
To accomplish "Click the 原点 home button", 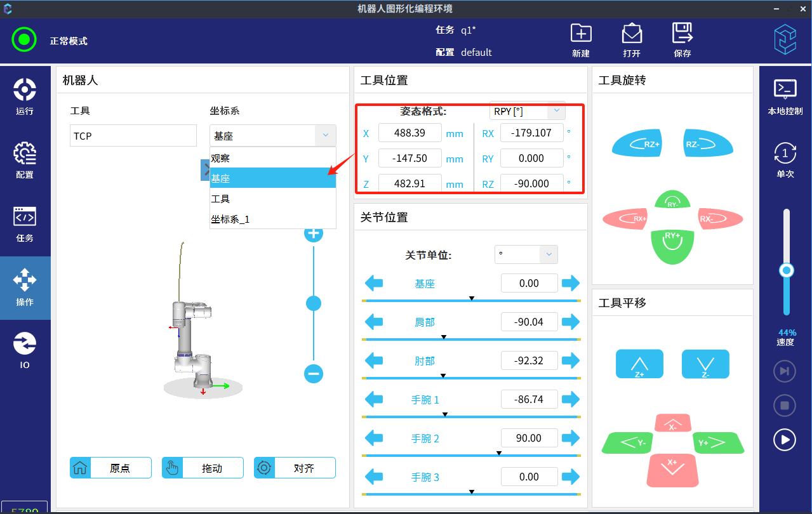I will click(x=110, y=468).
